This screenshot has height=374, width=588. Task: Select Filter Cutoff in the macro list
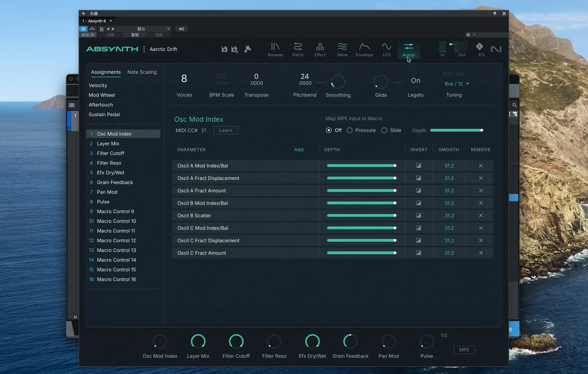point(110,153)
